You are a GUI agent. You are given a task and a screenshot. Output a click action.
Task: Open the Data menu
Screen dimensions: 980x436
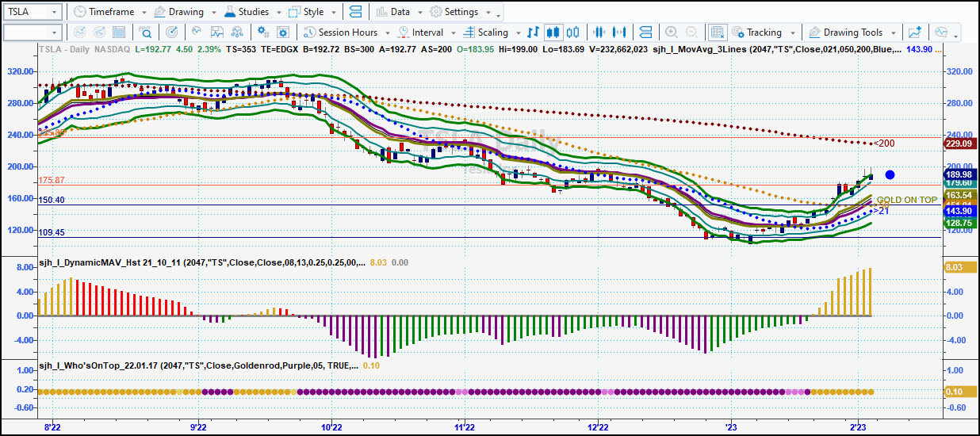[393, 12]
